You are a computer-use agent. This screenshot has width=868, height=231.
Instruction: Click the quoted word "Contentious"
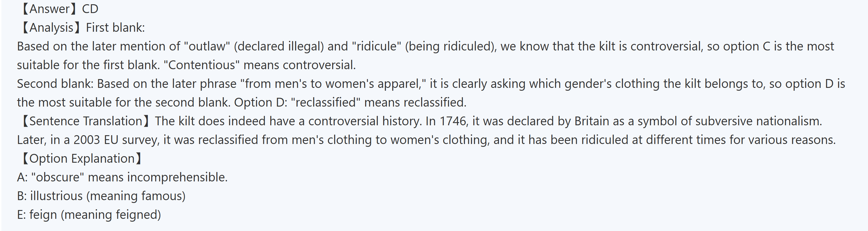click(x=201, y=65)
